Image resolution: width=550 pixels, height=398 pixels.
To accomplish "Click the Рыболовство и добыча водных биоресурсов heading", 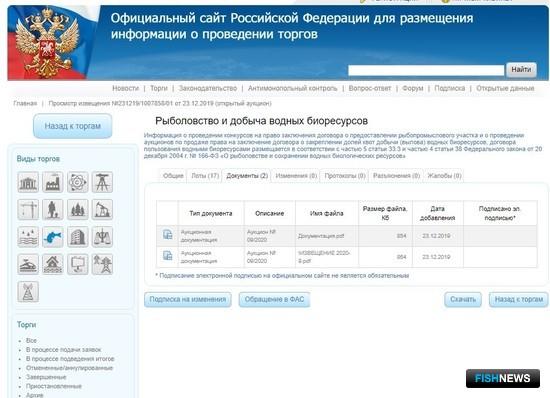I will tap(261, 121).
